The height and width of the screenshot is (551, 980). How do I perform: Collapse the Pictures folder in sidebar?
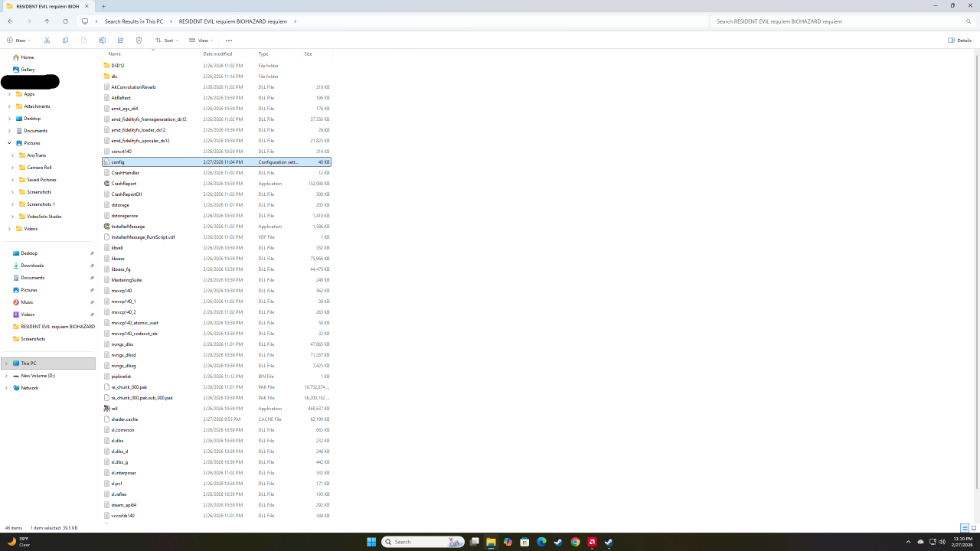(x=9, y=143)
